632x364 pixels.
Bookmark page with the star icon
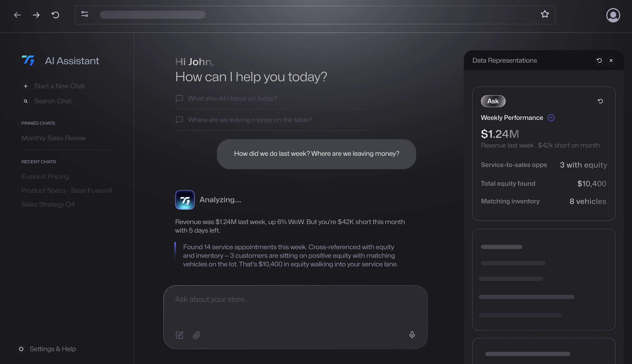545,14
